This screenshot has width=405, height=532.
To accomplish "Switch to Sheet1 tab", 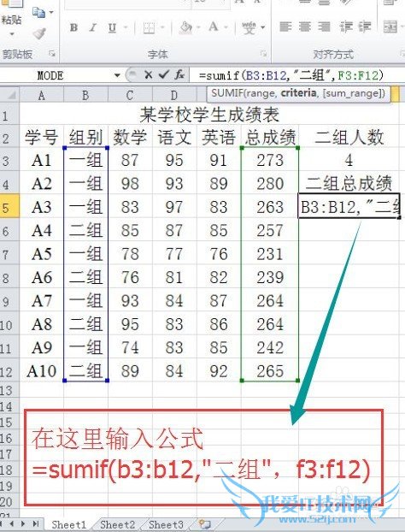I will [69, 525].
